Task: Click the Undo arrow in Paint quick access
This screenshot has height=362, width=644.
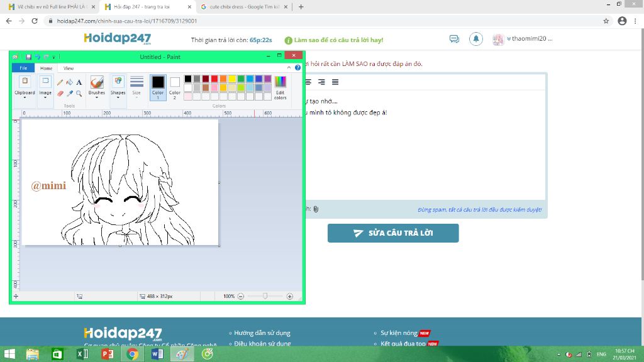Action: [37, 57]
